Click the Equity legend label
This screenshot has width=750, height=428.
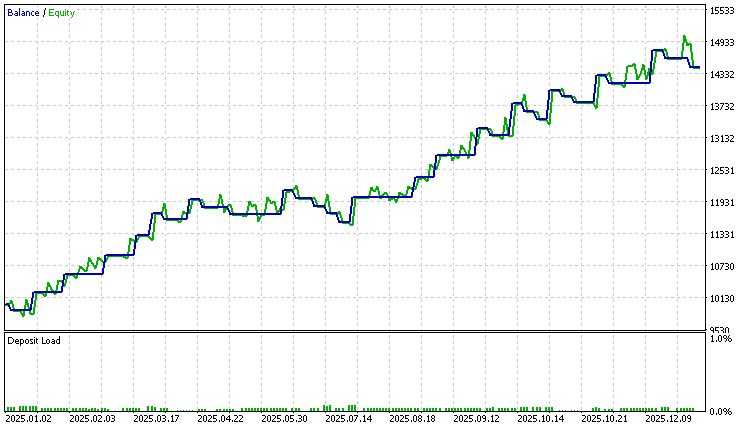(x=62, y=13)
